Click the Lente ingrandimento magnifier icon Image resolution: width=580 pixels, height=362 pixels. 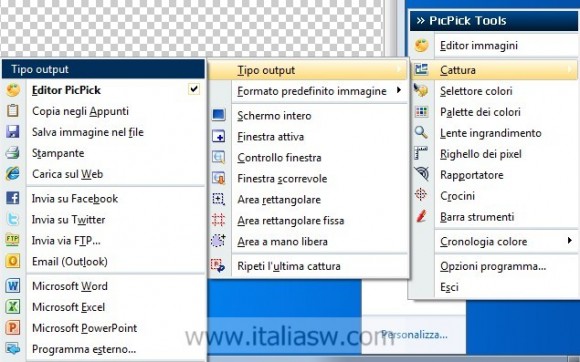[x=421, y=132]
